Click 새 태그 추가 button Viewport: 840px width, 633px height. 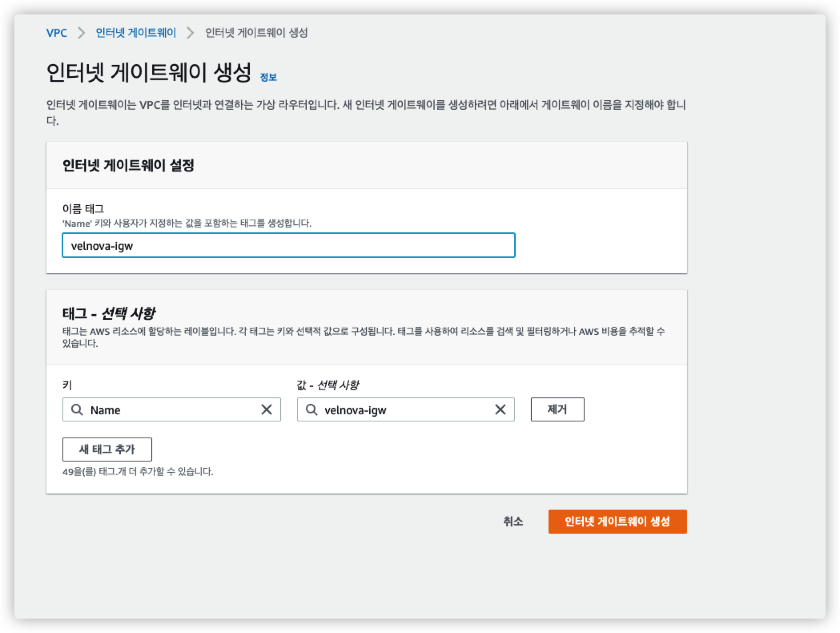tap(107, 450)
